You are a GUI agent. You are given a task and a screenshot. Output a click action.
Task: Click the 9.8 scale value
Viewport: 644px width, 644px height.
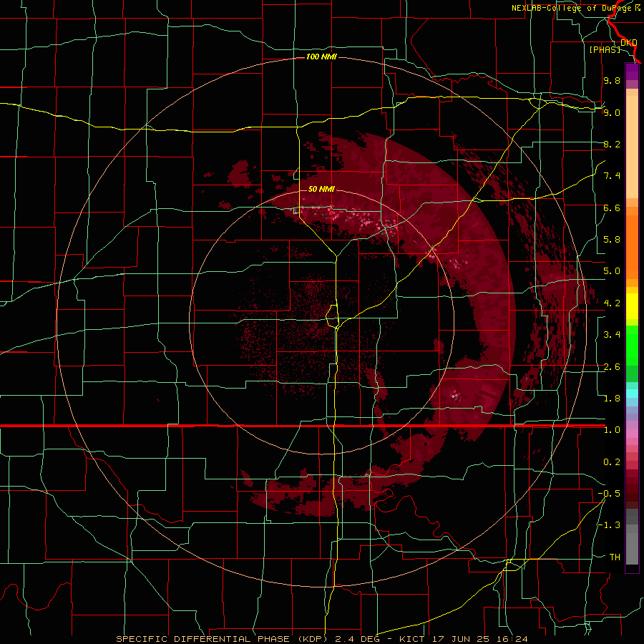(x=612, y=80)
